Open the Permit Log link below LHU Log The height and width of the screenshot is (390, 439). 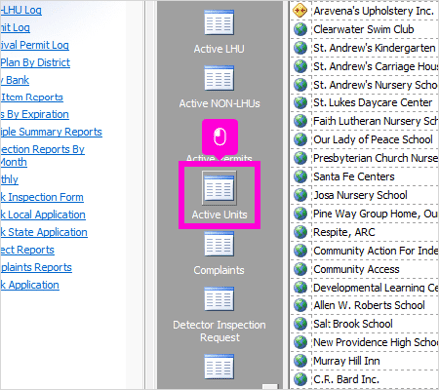[x=15, y=28]
